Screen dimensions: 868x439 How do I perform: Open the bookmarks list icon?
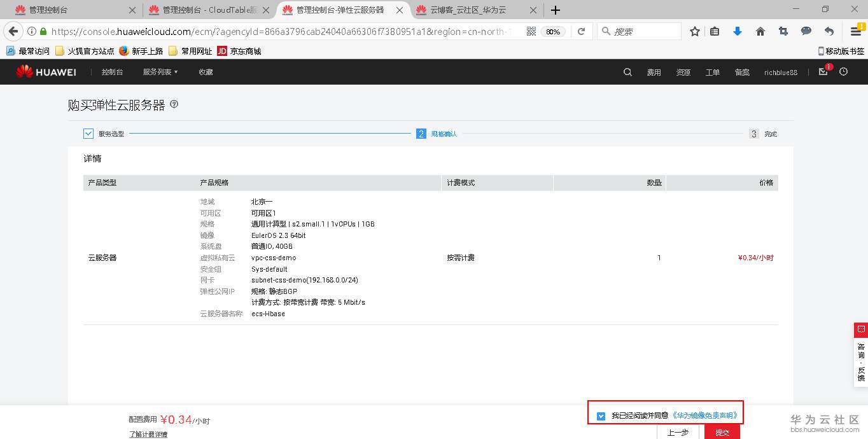715,31
